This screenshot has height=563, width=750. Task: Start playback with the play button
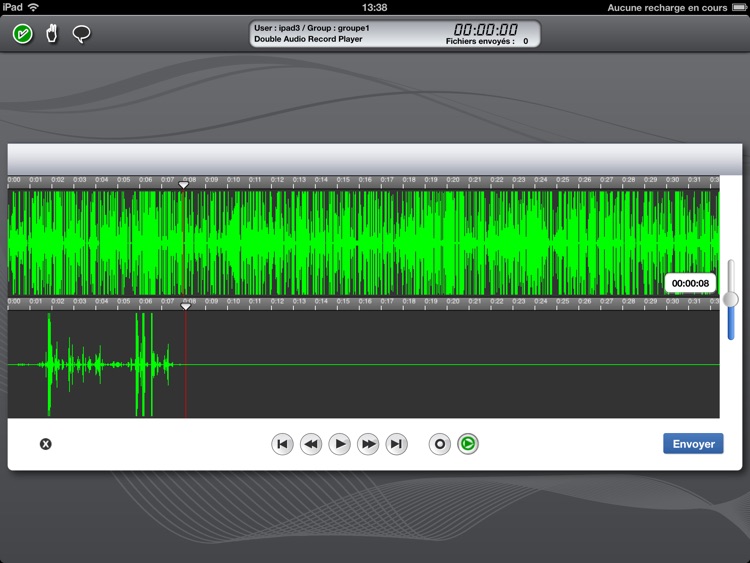(340, 444)
